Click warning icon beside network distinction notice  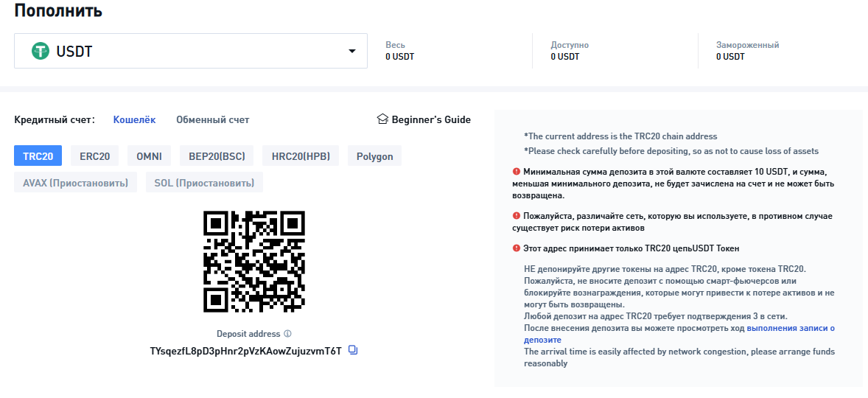517,216
